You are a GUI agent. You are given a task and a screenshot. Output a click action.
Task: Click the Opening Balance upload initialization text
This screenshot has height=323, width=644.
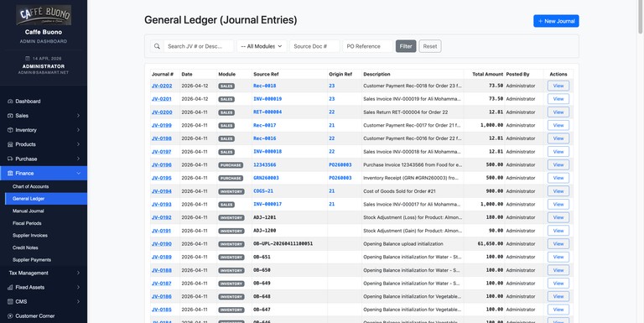(x=402, y=243)
